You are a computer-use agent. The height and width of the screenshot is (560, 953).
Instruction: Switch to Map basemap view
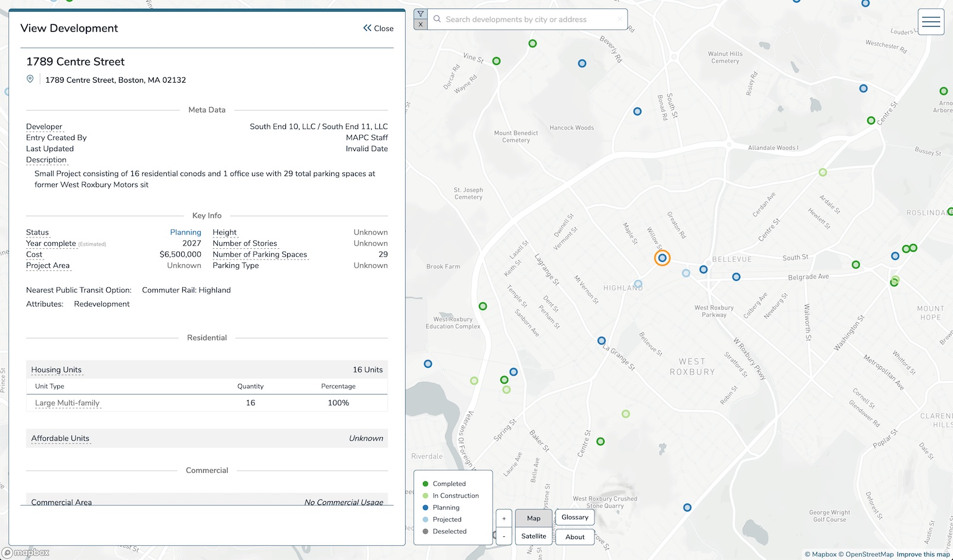(534, 518)
